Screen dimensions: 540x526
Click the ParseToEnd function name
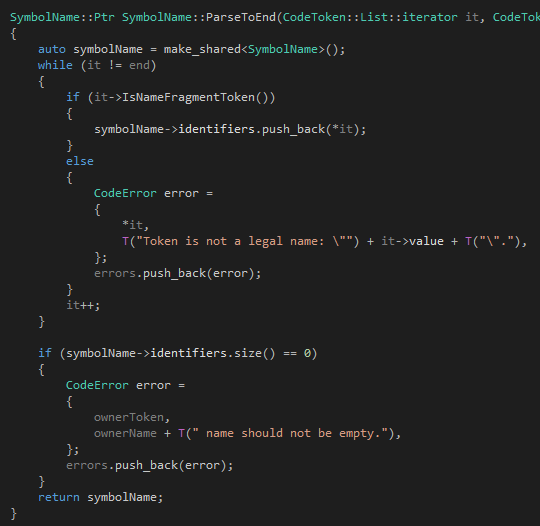(241, 17)
